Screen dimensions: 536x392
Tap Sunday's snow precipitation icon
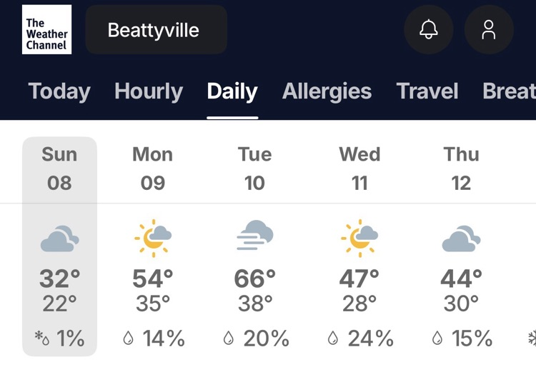pos(41,338)
